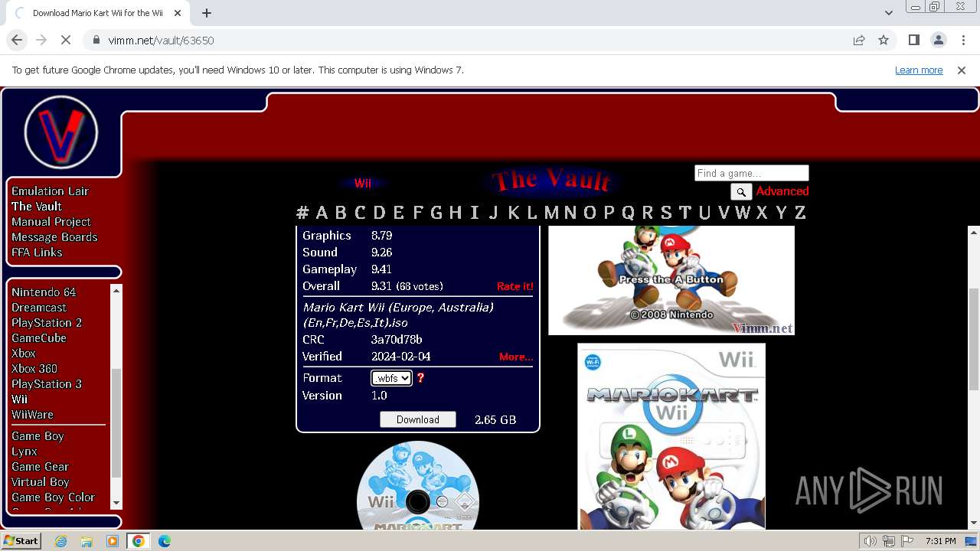The height and width of the screenshot is (551, 980).
Task: Browse games starting with A
Action: point(322,213)
